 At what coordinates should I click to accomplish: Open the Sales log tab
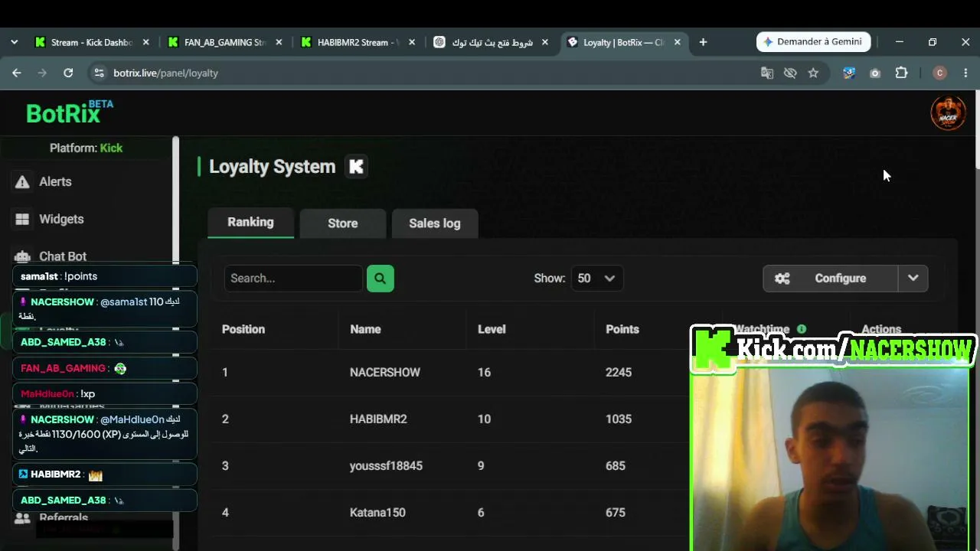pyautogui.click(x=435, y=223)
